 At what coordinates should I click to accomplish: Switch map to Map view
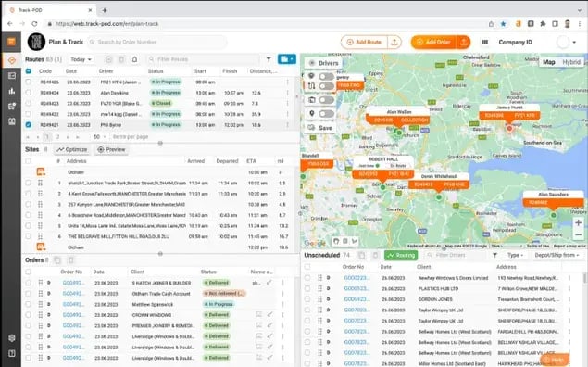click(x=548, y=62)
